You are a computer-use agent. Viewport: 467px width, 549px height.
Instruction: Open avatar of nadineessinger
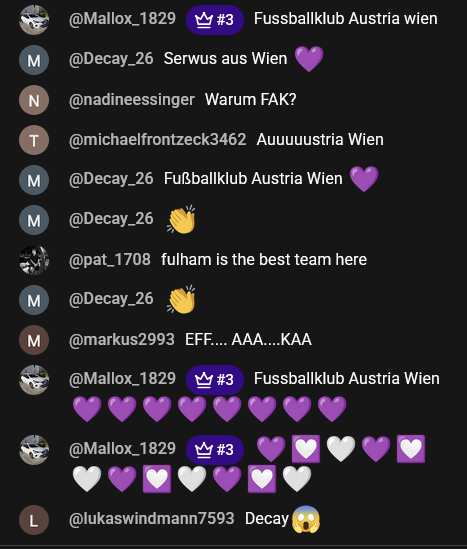click(x=34, y=100)
